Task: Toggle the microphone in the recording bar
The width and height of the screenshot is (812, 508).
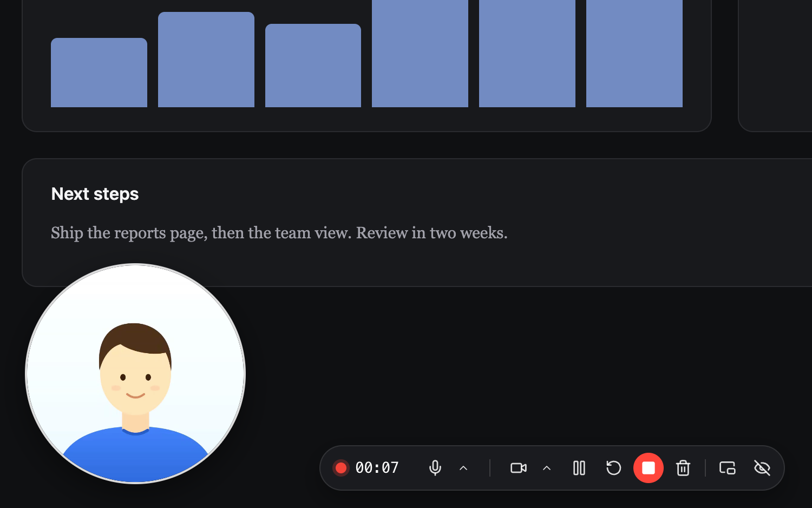Action: point(435,468)
